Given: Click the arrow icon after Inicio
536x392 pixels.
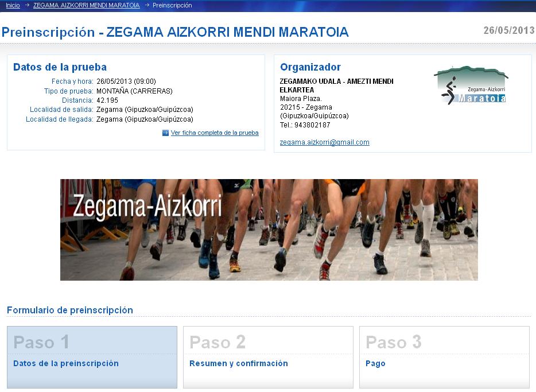Looking at the screenshot, I should 27,5.
